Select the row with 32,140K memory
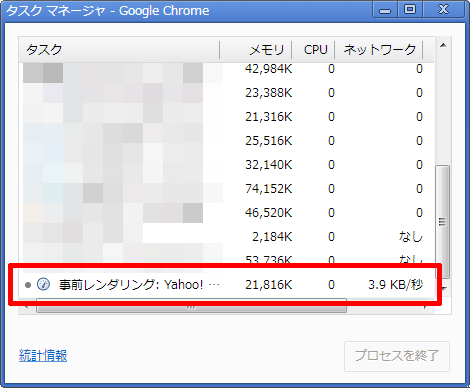The height and width of the screenshot is (388, 470). 227,165
